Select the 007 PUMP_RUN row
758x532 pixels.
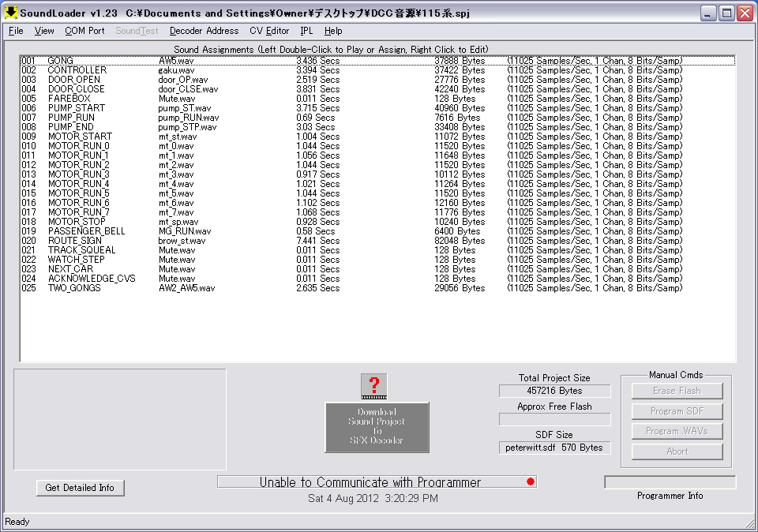point(377,118)
